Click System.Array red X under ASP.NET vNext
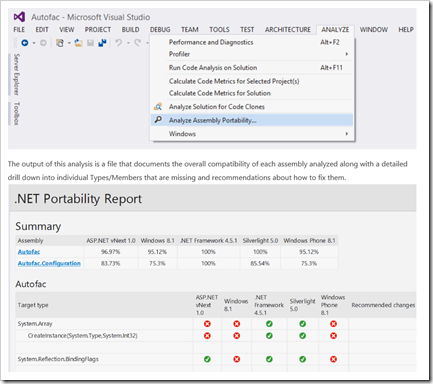This screenshot has height=384, width=433. (x=207, y=324)
